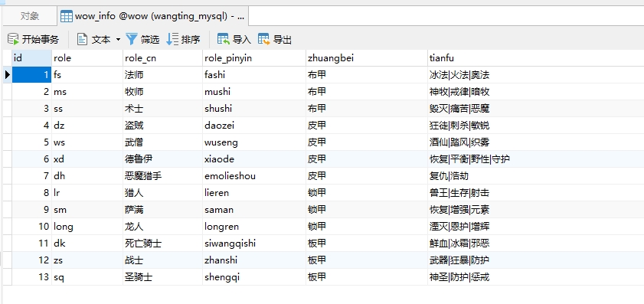Select the role cell 'dk'
This screenshot has height=304, width=644.
[87, 244]
